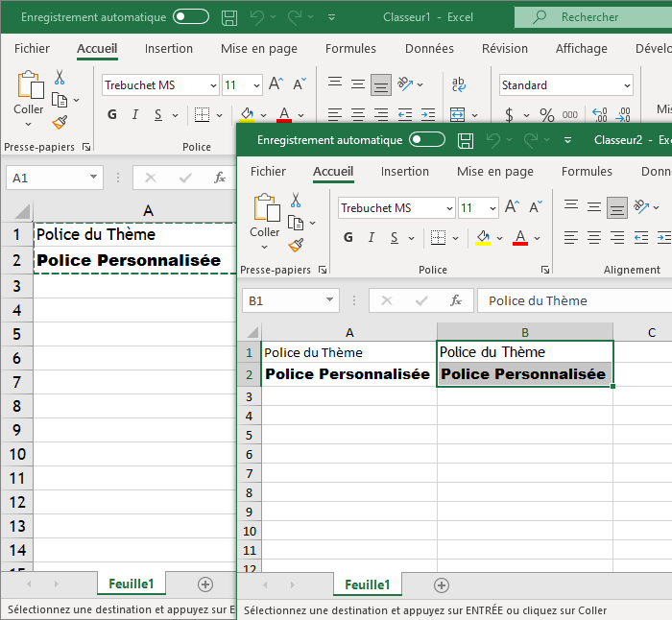Click the redo arrow in Classeur2 title bar
672x620 pixels.
[531, 140]
